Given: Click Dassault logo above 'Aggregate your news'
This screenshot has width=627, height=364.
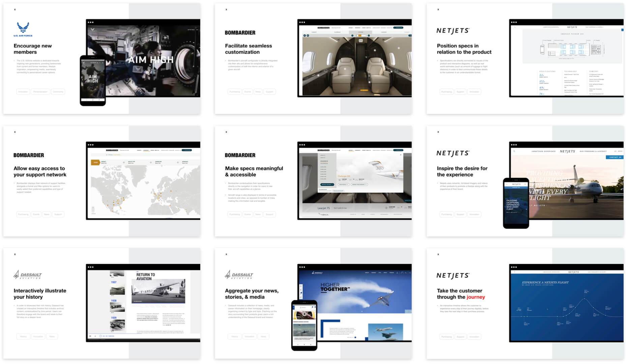Looking at the screenshot, I should pyautogui.click(x=239, y=275).
